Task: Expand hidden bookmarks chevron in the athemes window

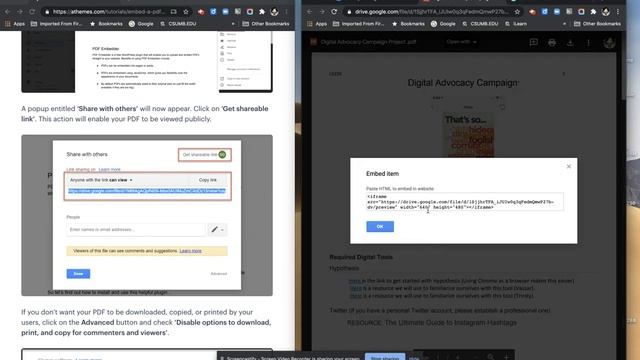Action: pos(233,24)
